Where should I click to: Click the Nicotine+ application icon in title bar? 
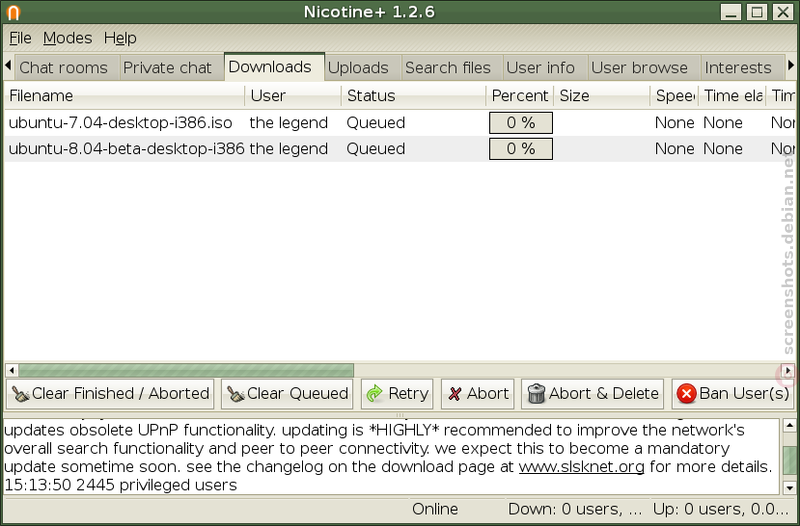click(13, 12)
